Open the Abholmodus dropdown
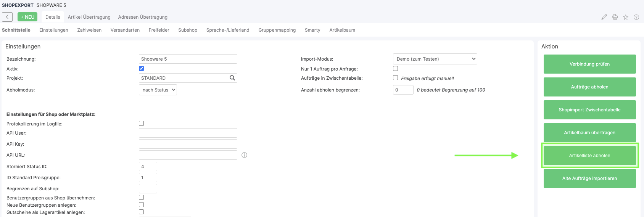This screenshot has height=217, width=644. [x=158, y=90]
